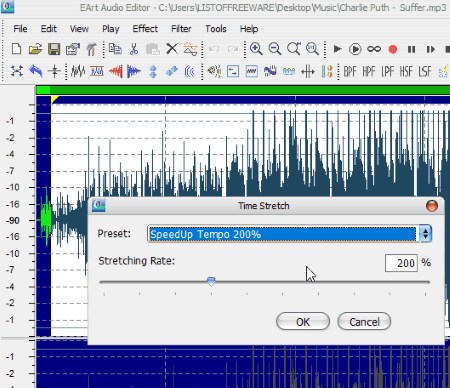Zoom in with magnifier plus icon

pos(256,49)
